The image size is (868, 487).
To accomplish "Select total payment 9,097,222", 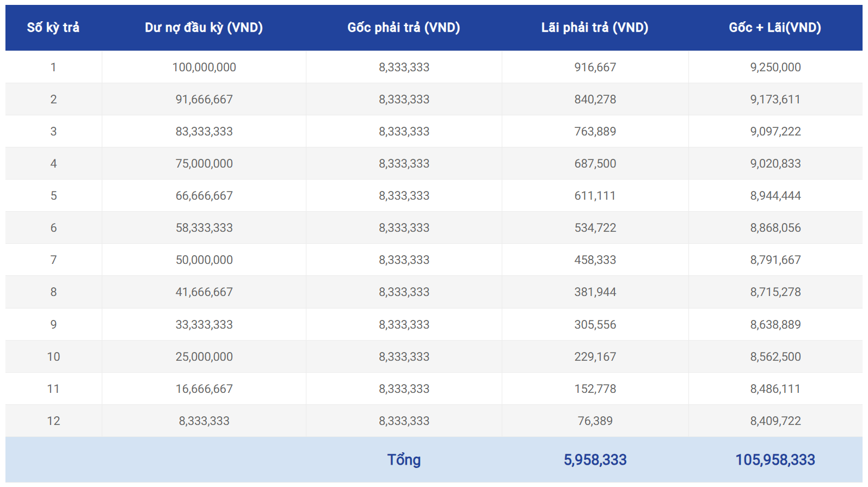I will tap(775, 131).
